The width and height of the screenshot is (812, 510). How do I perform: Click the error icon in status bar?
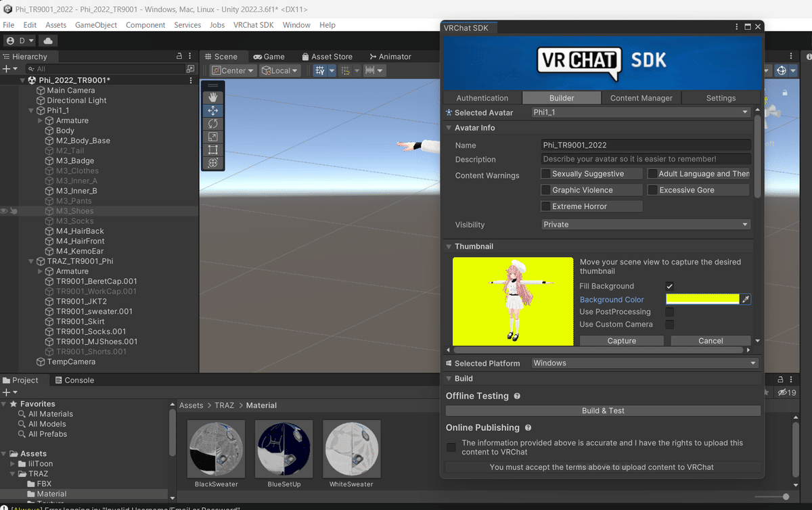tap(5, 507)
